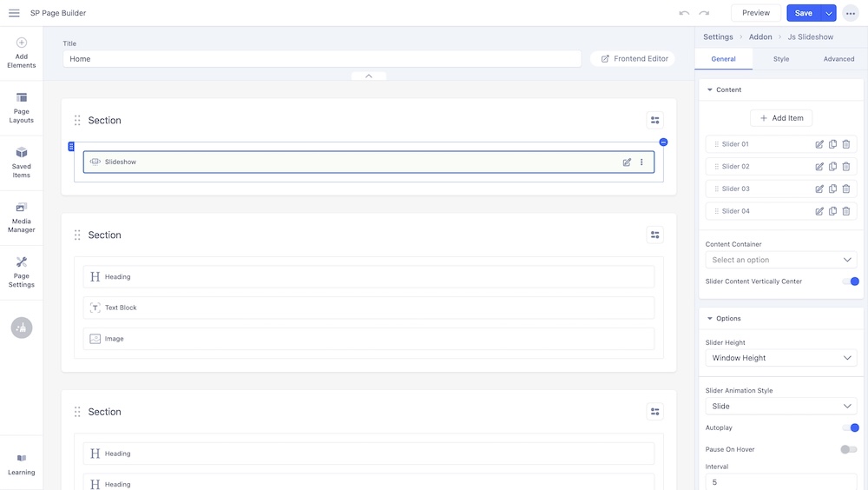
Task: Expand the Save button dropdown arrow
Action: (829, 13)
